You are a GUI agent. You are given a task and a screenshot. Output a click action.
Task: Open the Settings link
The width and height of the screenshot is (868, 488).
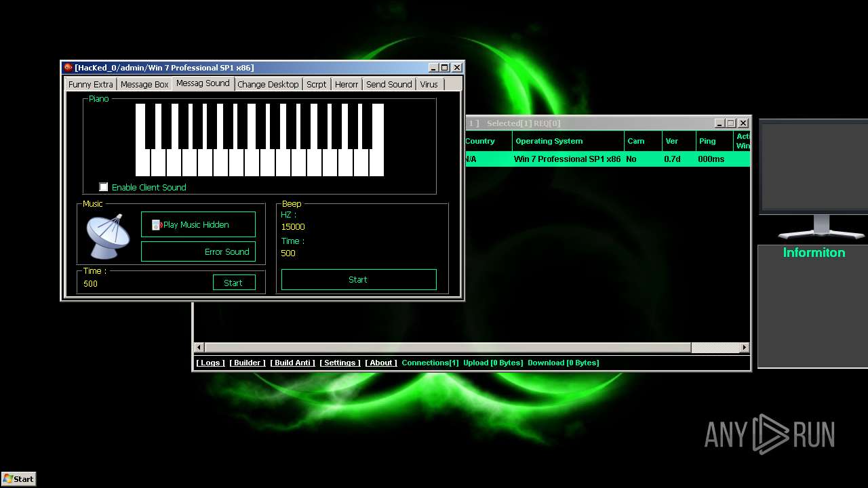click(x=340, y=363)
